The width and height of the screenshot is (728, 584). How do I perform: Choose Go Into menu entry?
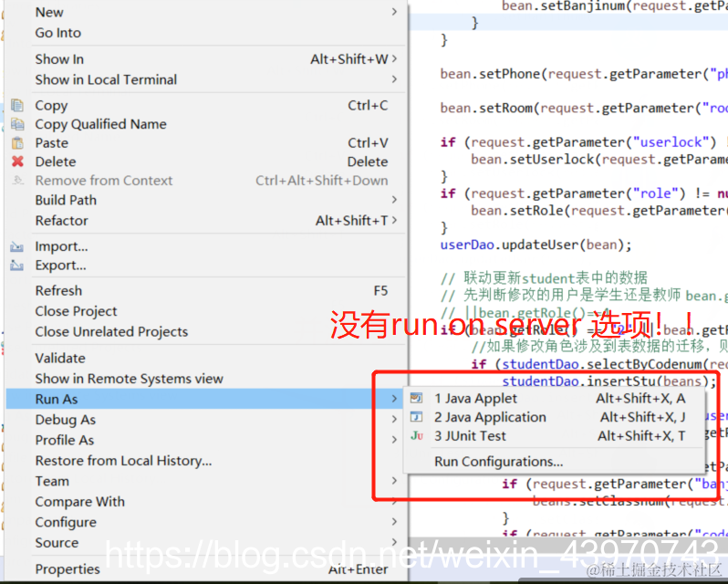(x=206, y=33)
